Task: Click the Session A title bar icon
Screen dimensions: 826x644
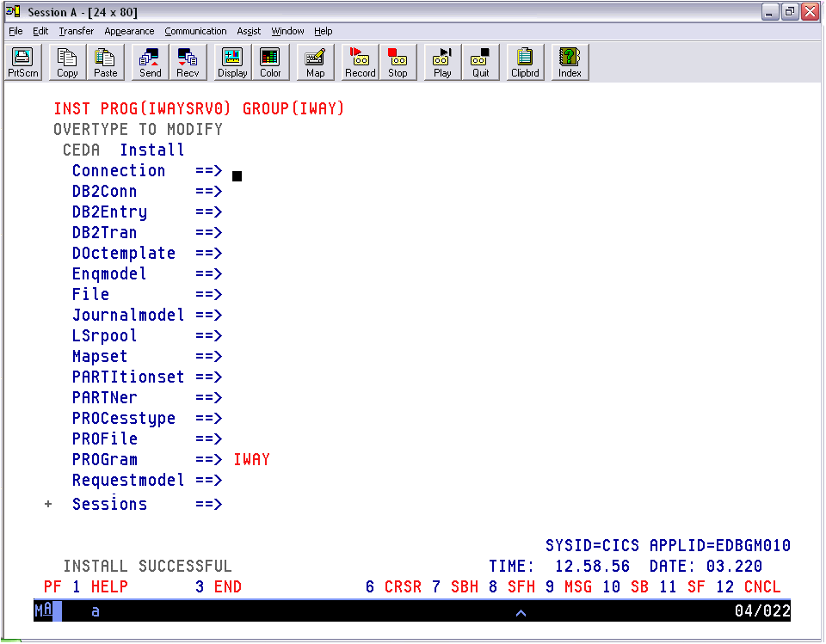Action: click(x=13, y=11)
